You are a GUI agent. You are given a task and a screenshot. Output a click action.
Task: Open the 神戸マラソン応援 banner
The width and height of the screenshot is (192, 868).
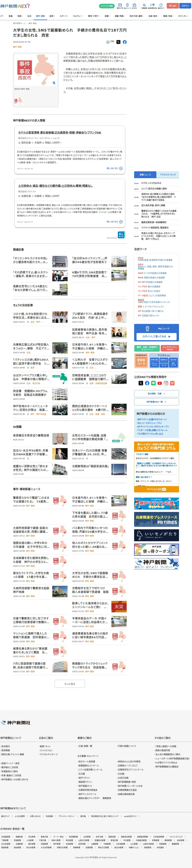[x=156, y=503]
